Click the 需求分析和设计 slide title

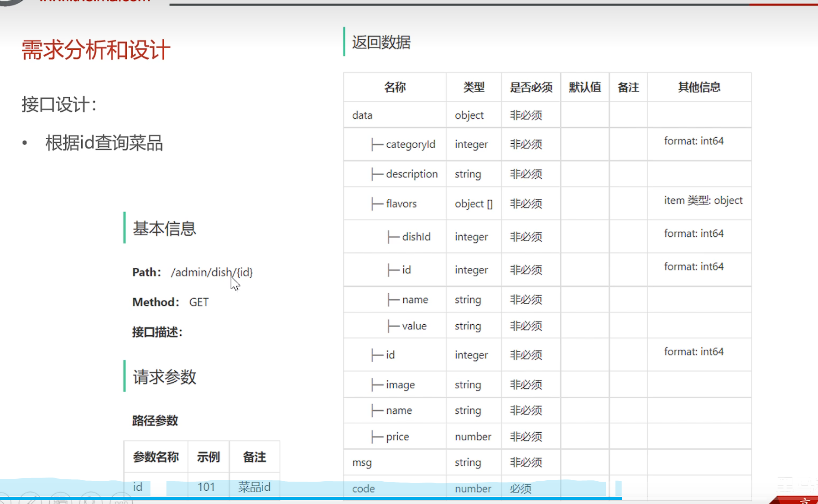click(x=95, y=50)
